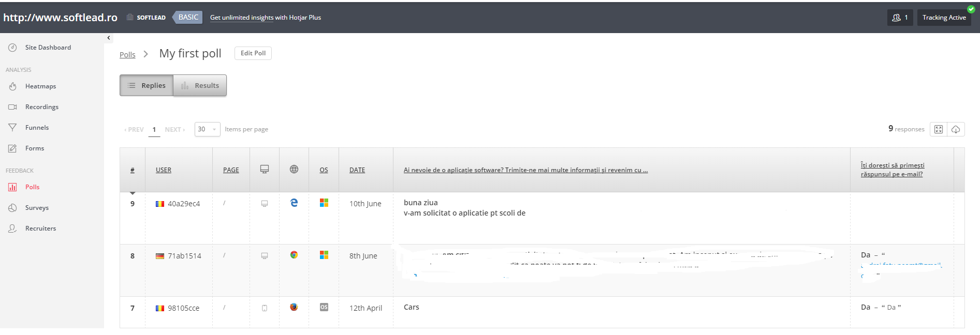This screenshot has height=335, width=980.
Task: Click the Polls breadcrumb link
Action: pyautogui.click(x=127, y=55)
